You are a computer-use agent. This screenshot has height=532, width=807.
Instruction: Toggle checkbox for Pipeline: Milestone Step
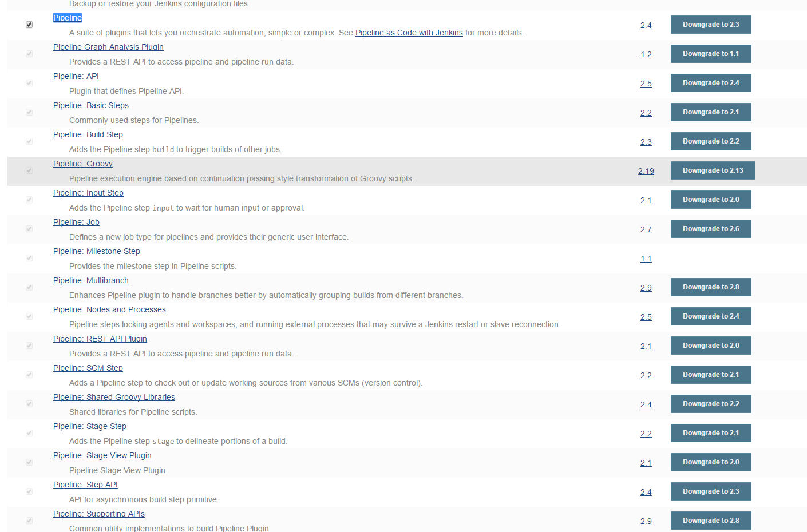(x=29, y=258)
